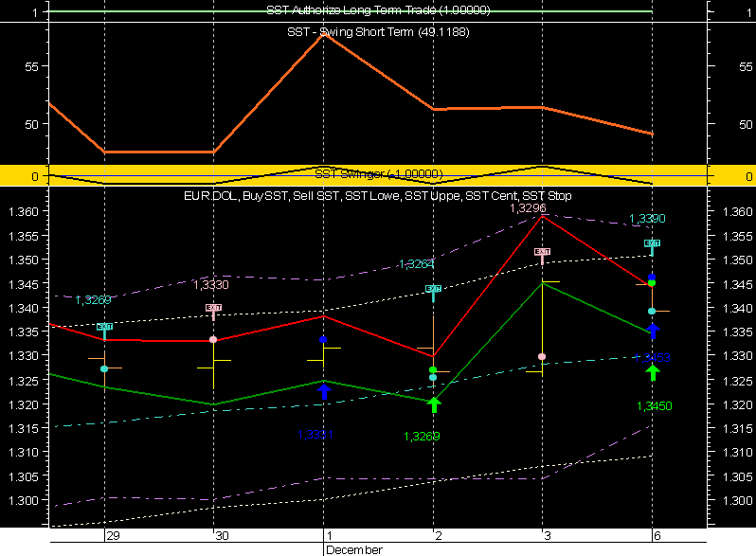Select date 1 on the time axis
Image resolution: width=756 pixels, height=556 pixels.
(x=330, y=536)
